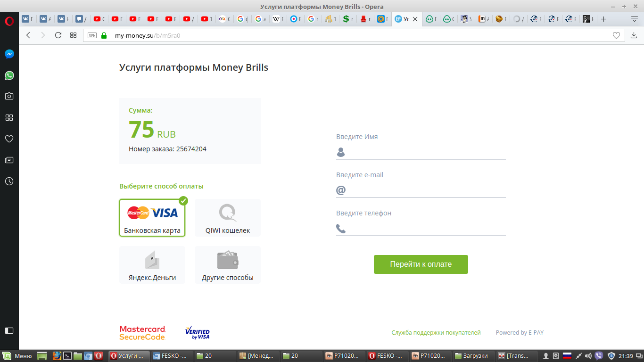
Task: Click Mastercard SecureCode logo
Action: [142, 333]
